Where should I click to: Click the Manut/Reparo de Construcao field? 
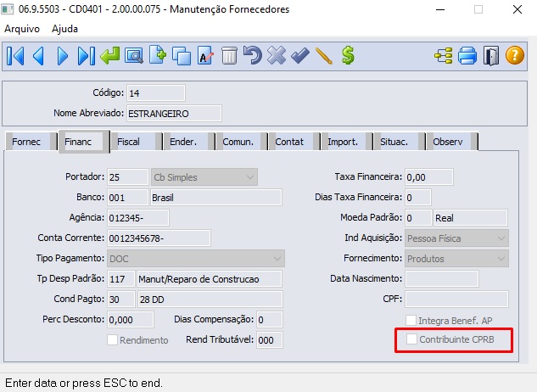[x=210, y=279]
